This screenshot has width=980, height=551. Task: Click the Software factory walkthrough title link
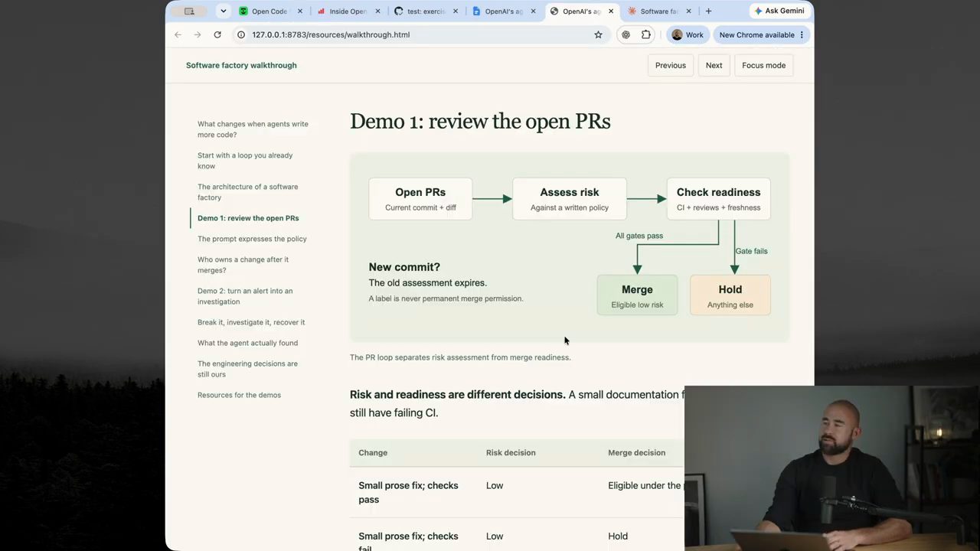[x=241, y=65]
